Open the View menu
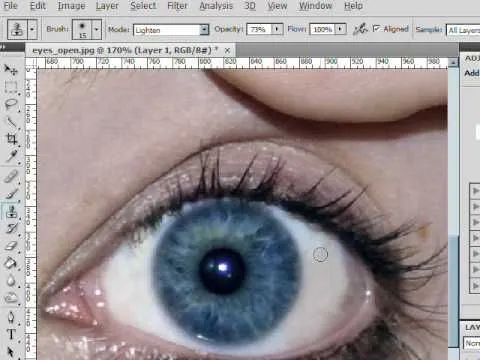480x360 pixels. coord(277,6)
